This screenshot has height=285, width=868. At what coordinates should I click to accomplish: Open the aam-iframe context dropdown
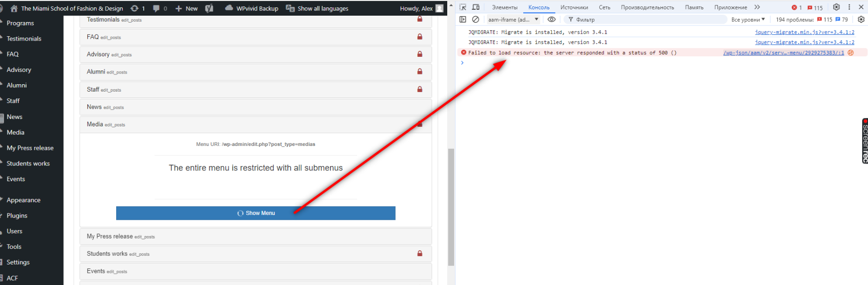513,20
